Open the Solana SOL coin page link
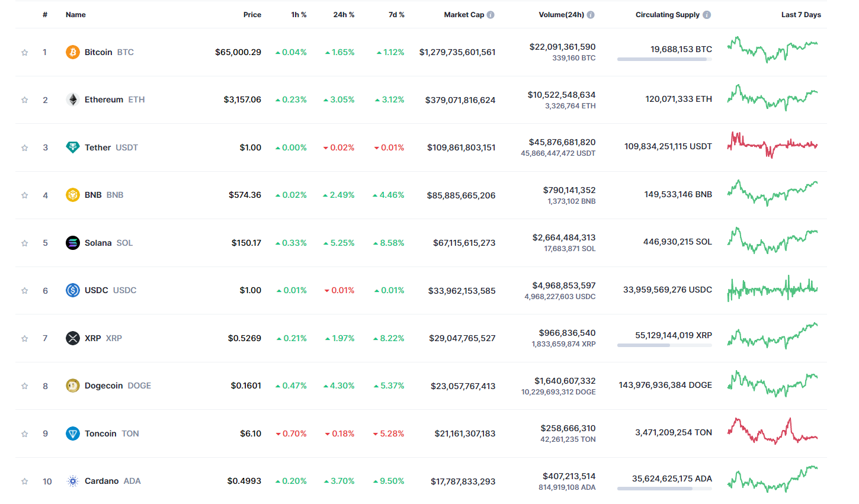The image size is (859, 504). 108,243
